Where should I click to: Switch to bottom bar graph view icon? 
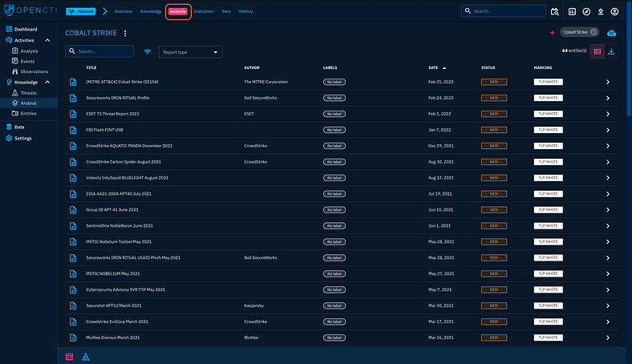(x=86, y=357)
